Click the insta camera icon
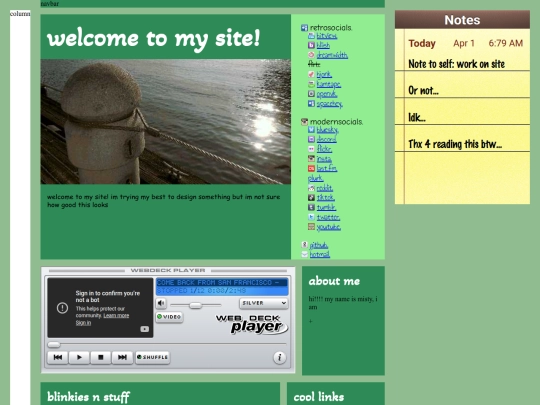Image resolution: width=540 pixels, height=405 pixels. click(311, 158)
